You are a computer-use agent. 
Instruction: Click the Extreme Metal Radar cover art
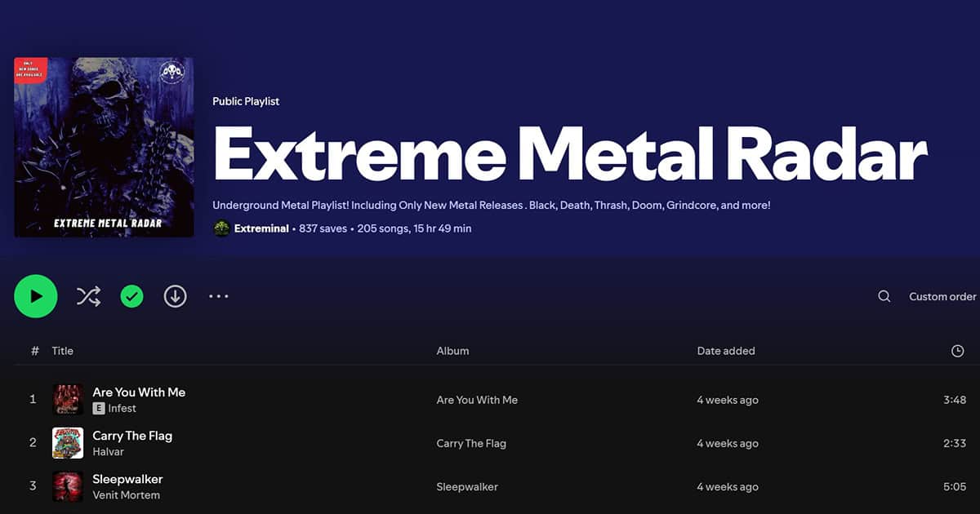point(104,148)
